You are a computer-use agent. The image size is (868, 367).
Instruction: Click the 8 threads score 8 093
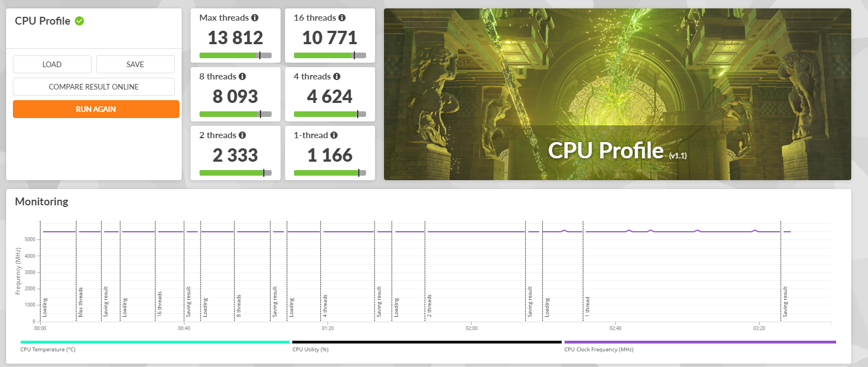(x=235, y=97)
